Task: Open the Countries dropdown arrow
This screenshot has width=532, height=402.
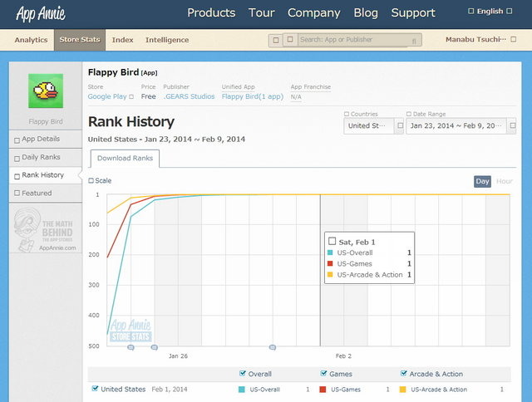Action: point(400,125)
